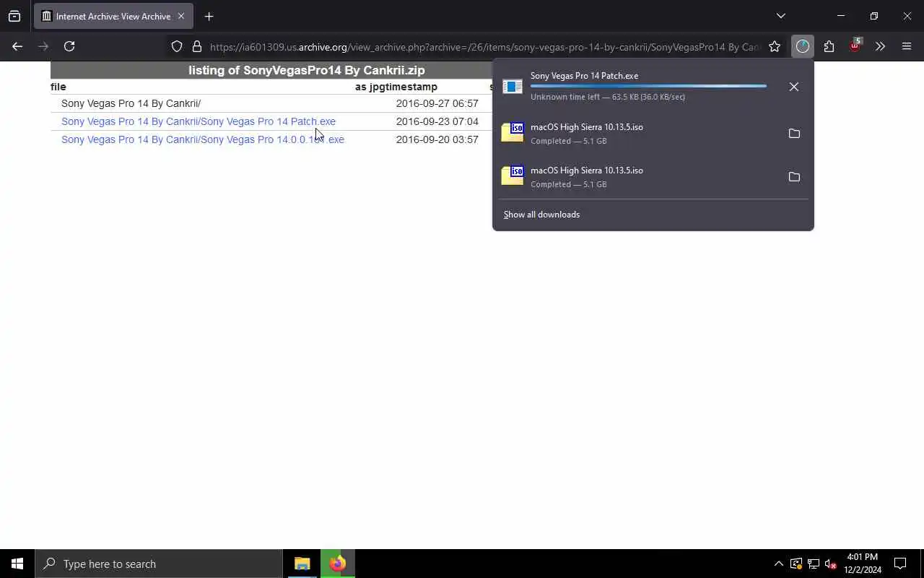Screen dimensions: 924x578
Task: Click the volume speaker tray icon
Action: click(x=830, y=564)
